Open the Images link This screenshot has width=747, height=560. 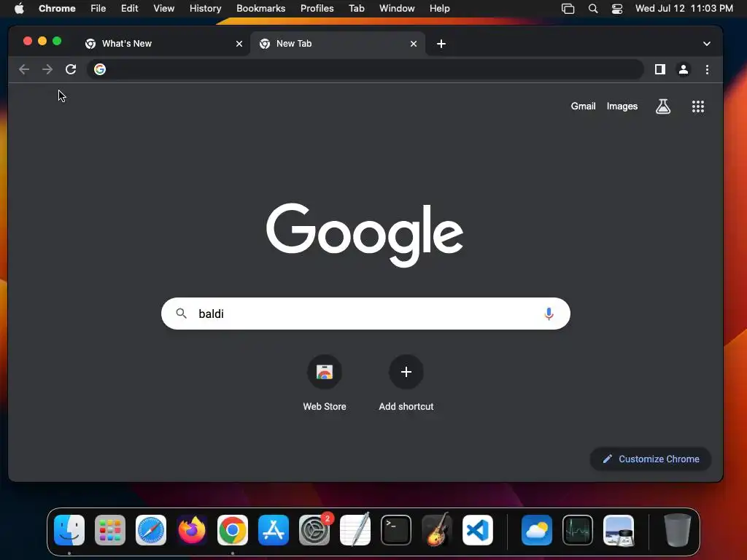622,106
